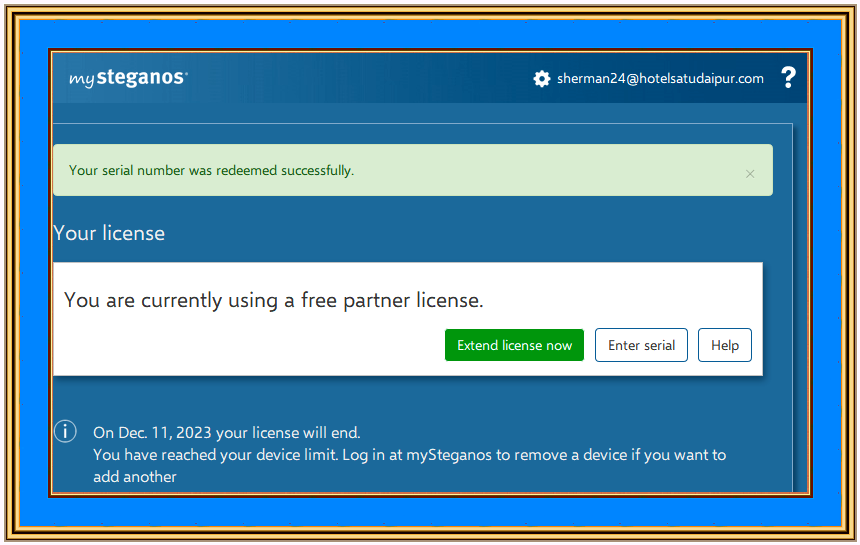Open the settings gear icon
860x545 pixels.
(541, 79)
